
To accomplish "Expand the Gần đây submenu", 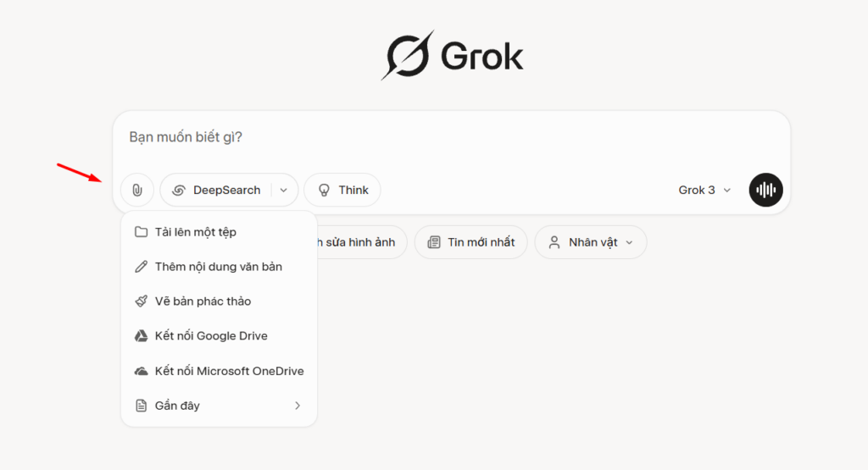I will [219, 406].
